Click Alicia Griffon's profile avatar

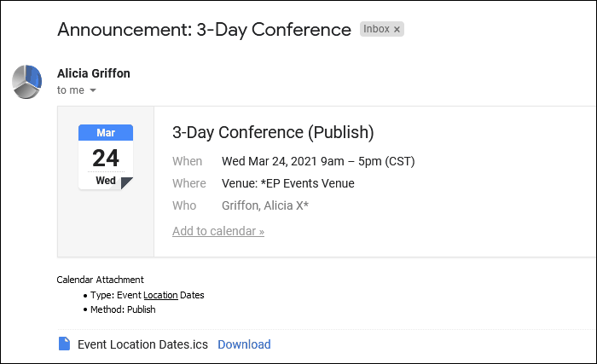[27, 82]
